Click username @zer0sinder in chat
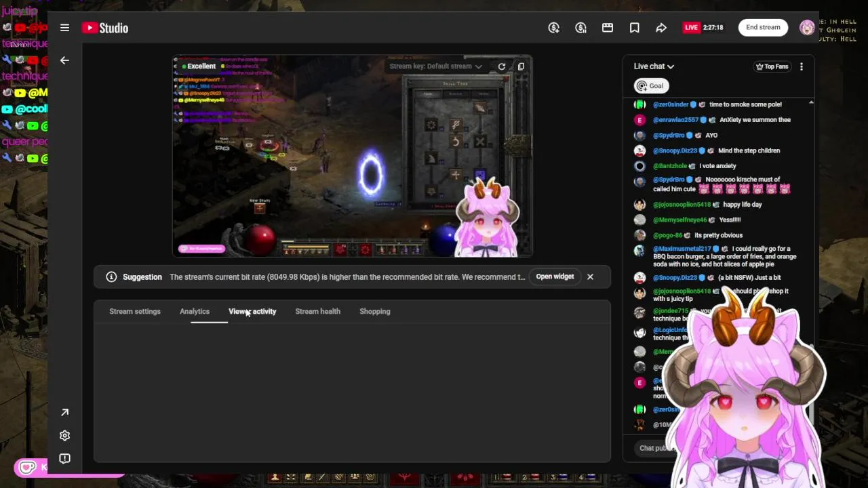 coord(671,104)
